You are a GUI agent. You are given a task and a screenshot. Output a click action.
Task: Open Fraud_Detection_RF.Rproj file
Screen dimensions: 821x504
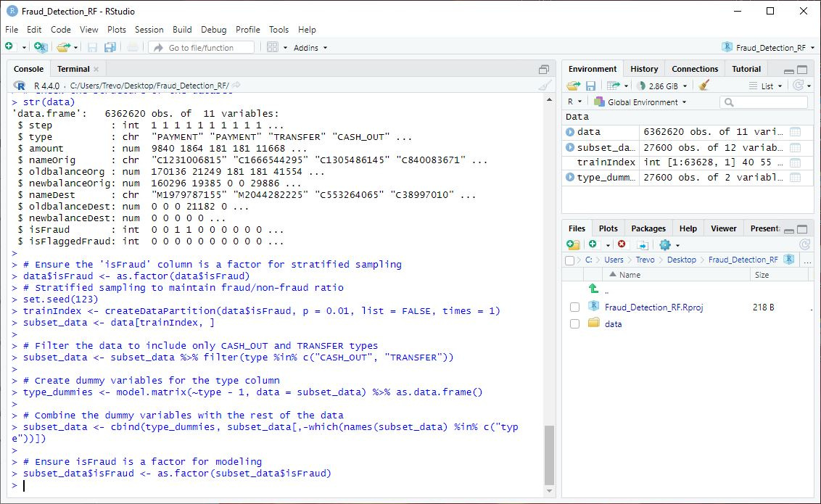(653, 307)
